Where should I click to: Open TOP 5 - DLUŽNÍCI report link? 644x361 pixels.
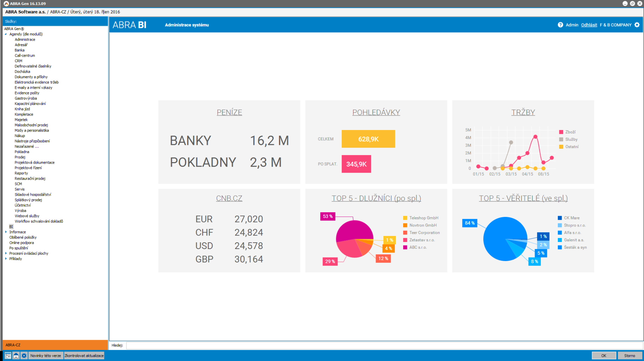(x=376, y=199)
